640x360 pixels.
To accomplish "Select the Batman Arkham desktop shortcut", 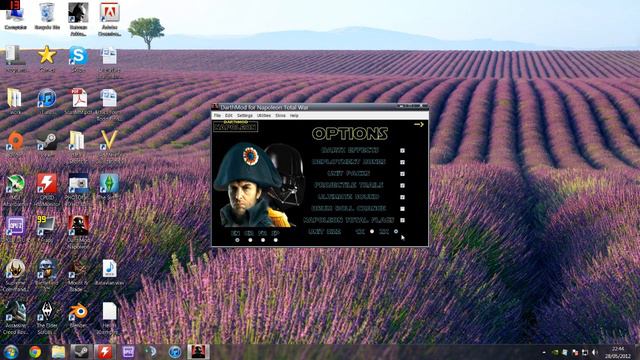I will click(x=78, y=19).
